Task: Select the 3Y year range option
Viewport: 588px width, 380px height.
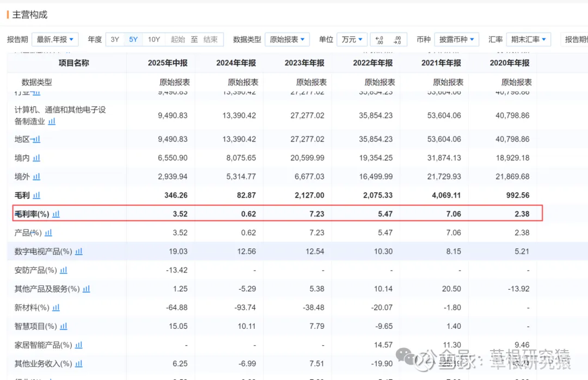Action: click(x=115, y=40)
